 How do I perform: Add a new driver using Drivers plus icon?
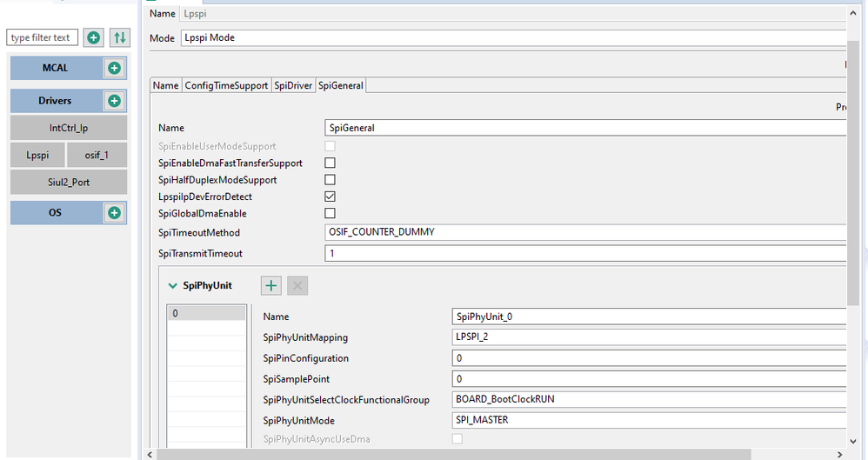(115, 101)
